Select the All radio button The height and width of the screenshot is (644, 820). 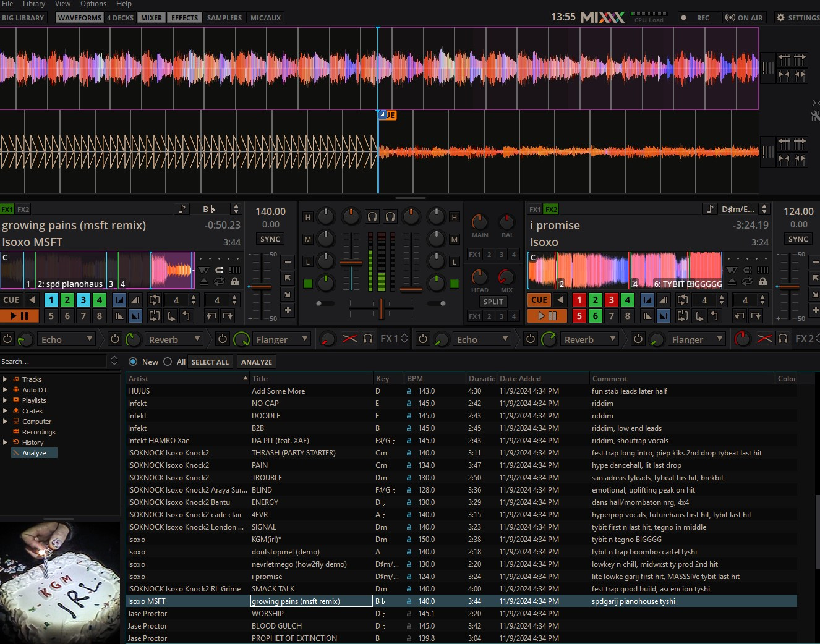tap(168, 362)
